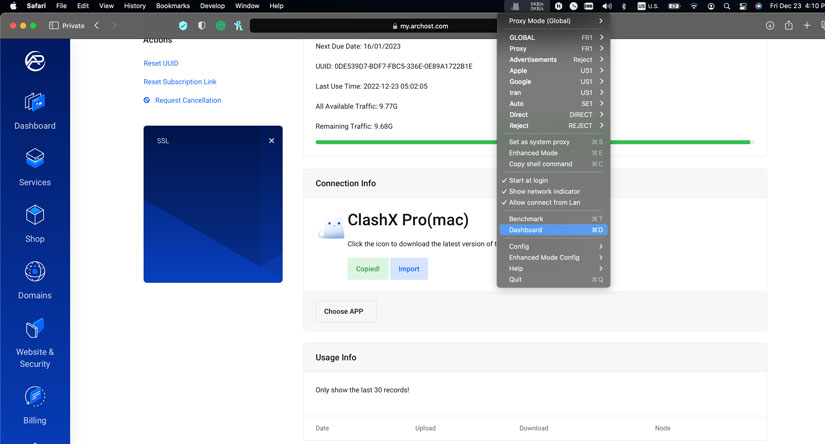Open the Website & Security icon
This screenshot has width=825, height=444.
[x=35, y=328]
